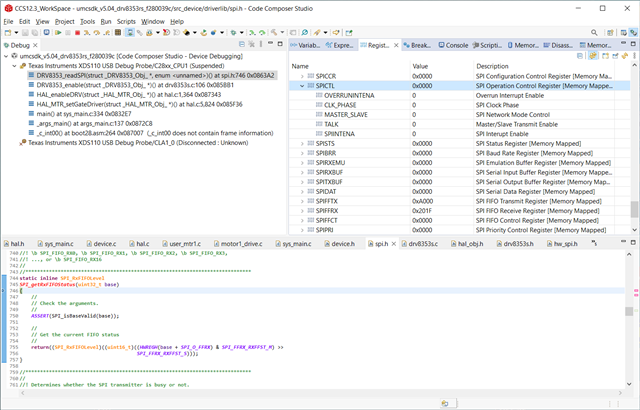This screenshot has width=640, height=410.
Task: Click the MASTER_SLAVE bit field row
Action: [x=453, y=115]
